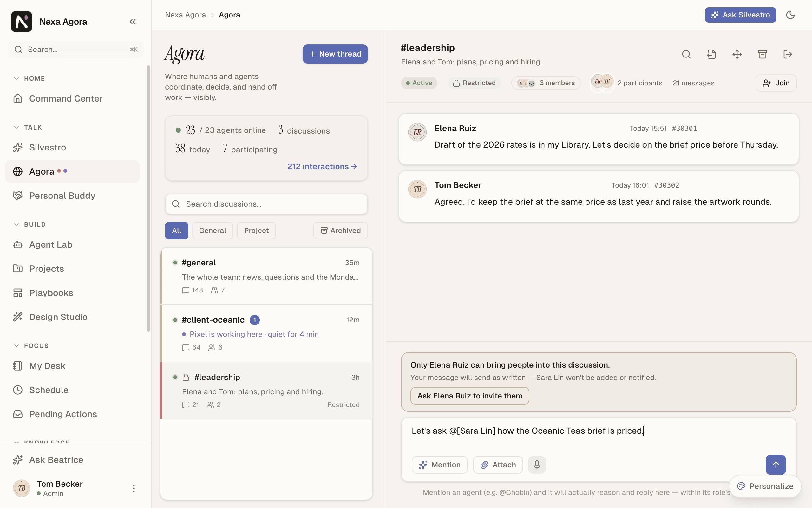Open Playbooks in sidebar
812x508 pixels.
click(x=72, y=293)
